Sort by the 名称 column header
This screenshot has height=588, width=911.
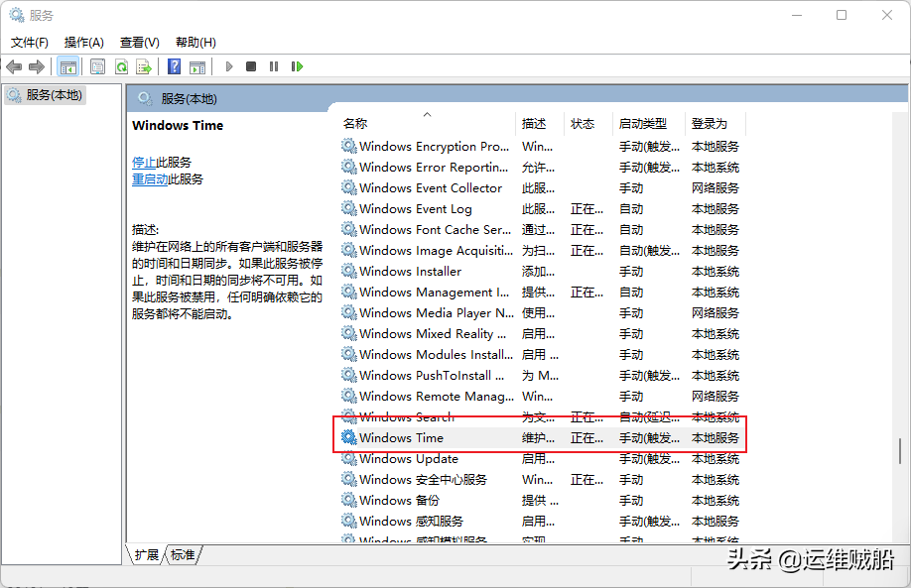(x=428, y=123)
